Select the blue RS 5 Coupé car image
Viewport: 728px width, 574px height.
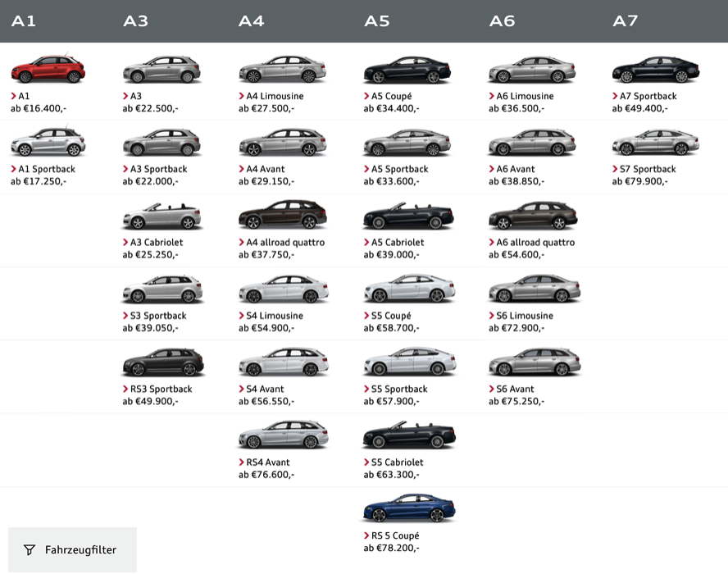pyautogui.click(x=410, y=508)
